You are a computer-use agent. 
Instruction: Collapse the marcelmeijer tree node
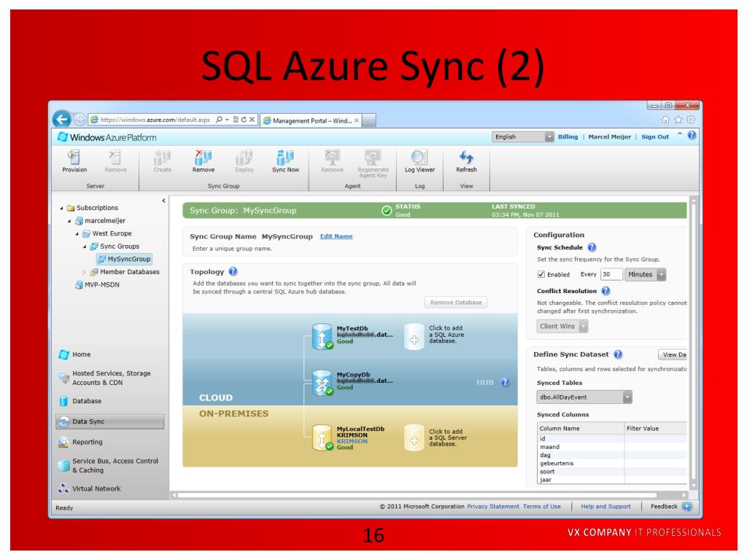click(x=69, y=221)
